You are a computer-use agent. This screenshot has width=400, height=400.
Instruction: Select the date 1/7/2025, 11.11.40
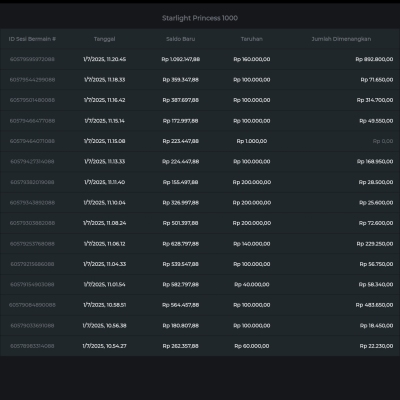(104, 182)
